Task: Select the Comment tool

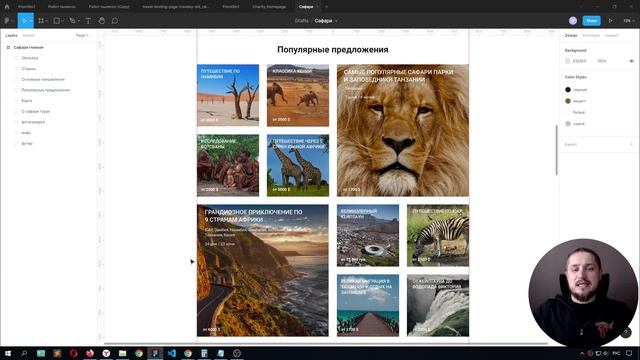Action: click(115, 21)
